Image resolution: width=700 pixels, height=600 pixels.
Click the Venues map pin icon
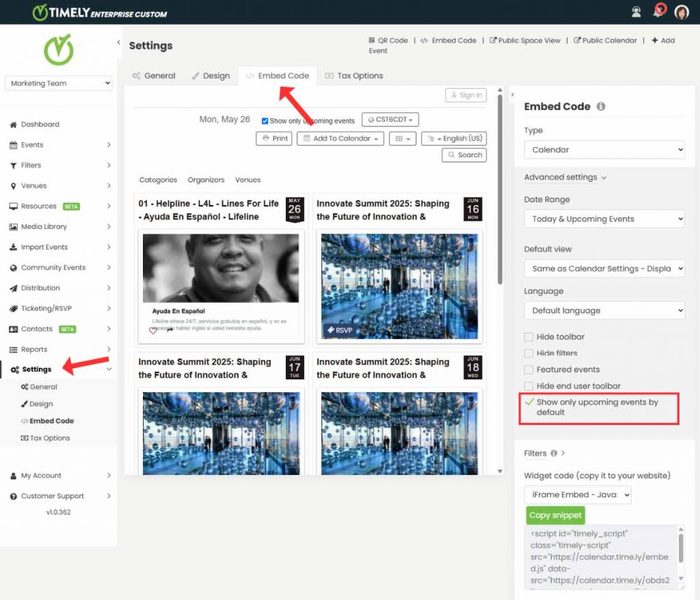click(14, 186)
